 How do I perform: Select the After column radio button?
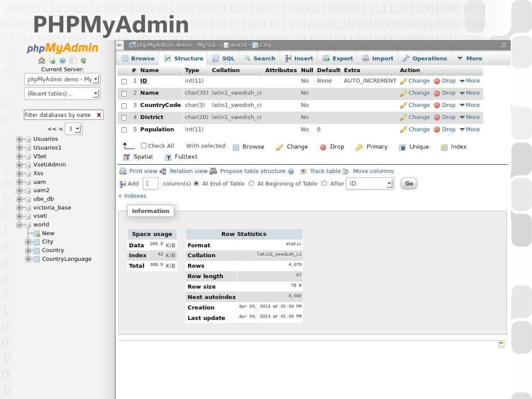[324, 183]
